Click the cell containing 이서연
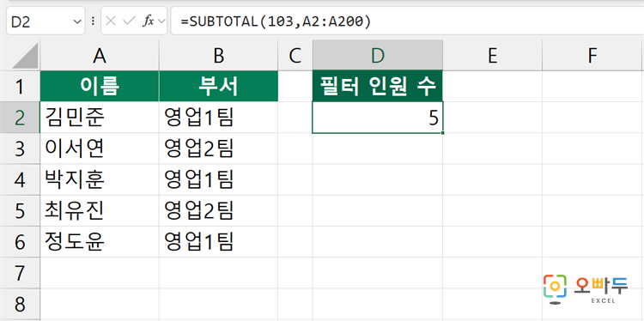This screenshot has width=644, height=321. [100, 148]
